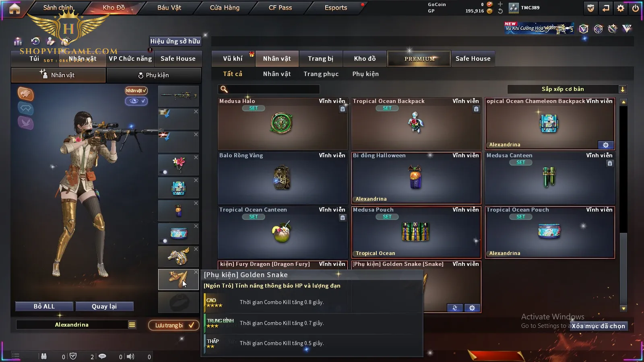Open the settings gear in top bar
This screenshot has width=644, height=362.
[621, 8]
